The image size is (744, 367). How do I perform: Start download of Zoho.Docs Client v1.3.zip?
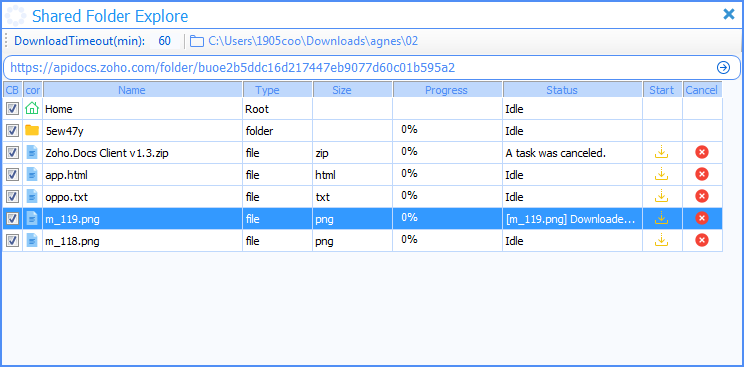pyautogui.click(x=661, y=152)
